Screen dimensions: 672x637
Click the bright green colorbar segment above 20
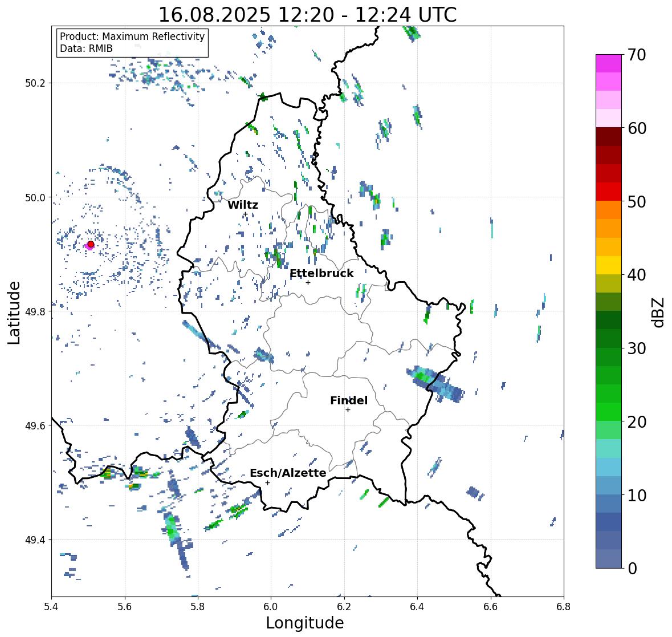pyautogui.click(x=609, y=412)
